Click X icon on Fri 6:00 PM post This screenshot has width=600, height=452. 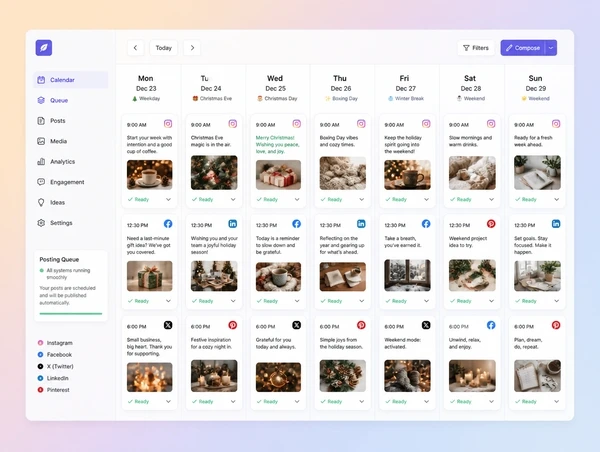click(426, 325)
